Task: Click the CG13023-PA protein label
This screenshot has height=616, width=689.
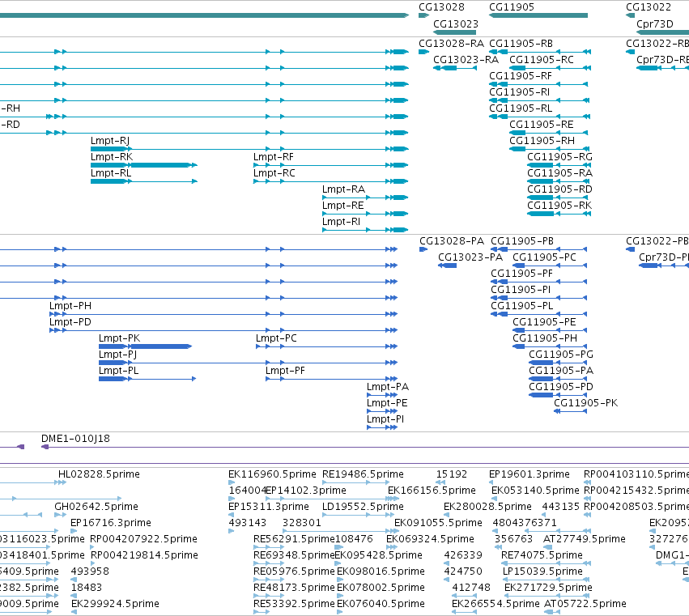Action: click(470, 257)
